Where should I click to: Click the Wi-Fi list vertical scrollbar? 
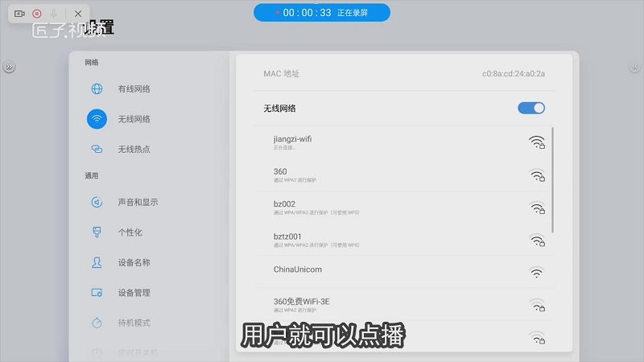click(552, 181)
